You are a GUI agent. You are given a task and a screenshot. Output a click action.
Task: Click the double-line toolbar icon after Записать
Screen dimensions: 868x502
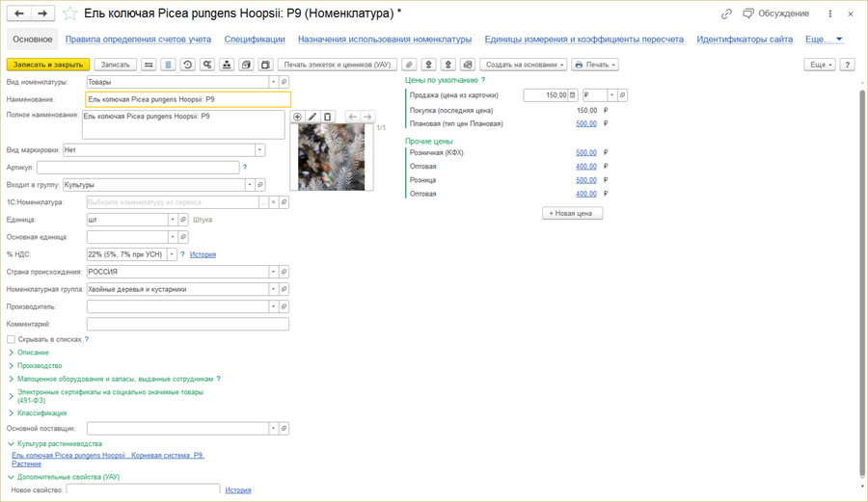point(149,65)
